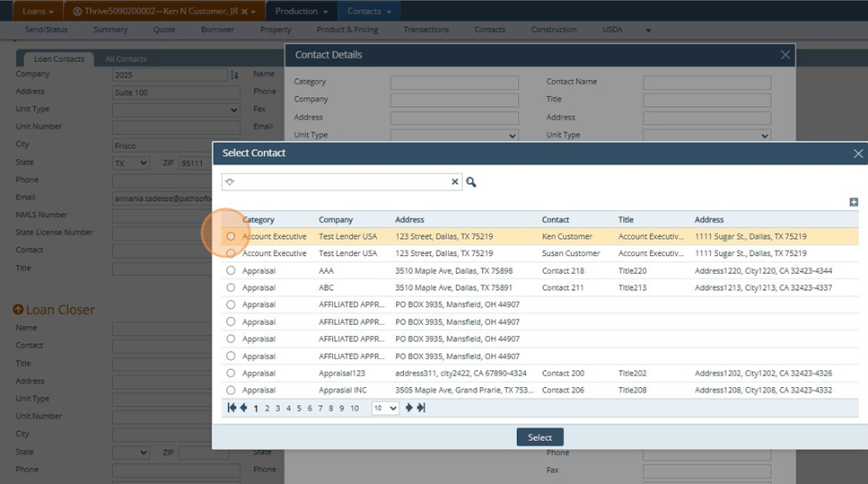Go to the next results page

click(409, 408)
